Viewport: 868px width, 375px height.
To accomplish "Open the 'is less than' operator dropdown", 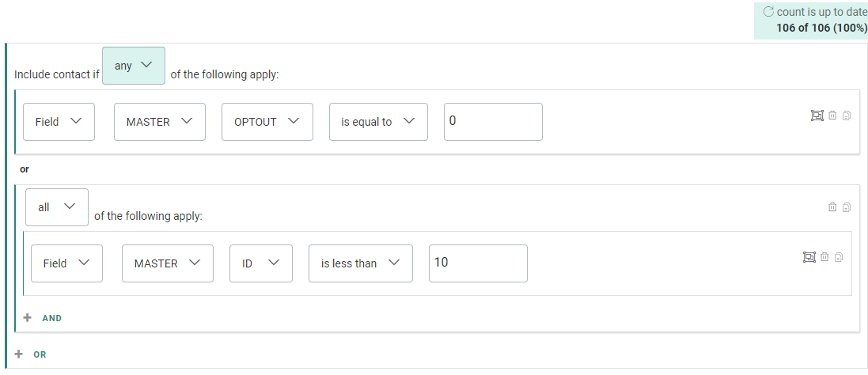I will 361,263.
